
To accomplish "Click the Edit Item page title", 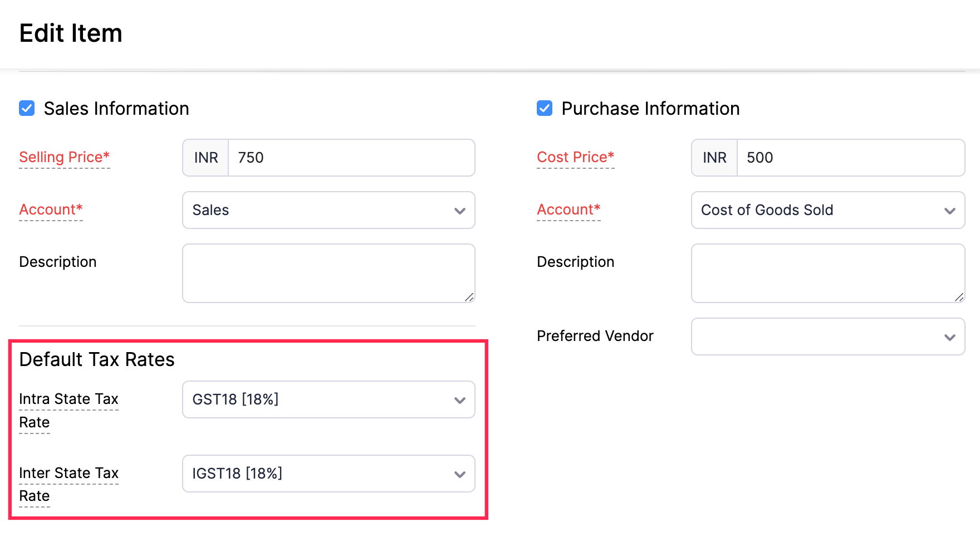I will [x=71, y=33].
